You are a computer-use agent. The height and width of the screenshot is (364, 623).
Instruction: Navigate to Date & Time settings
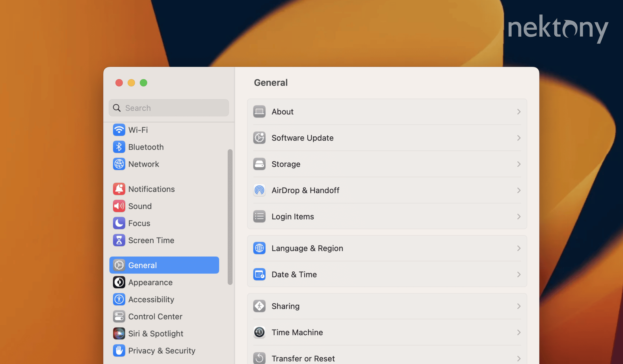[387, 274]
